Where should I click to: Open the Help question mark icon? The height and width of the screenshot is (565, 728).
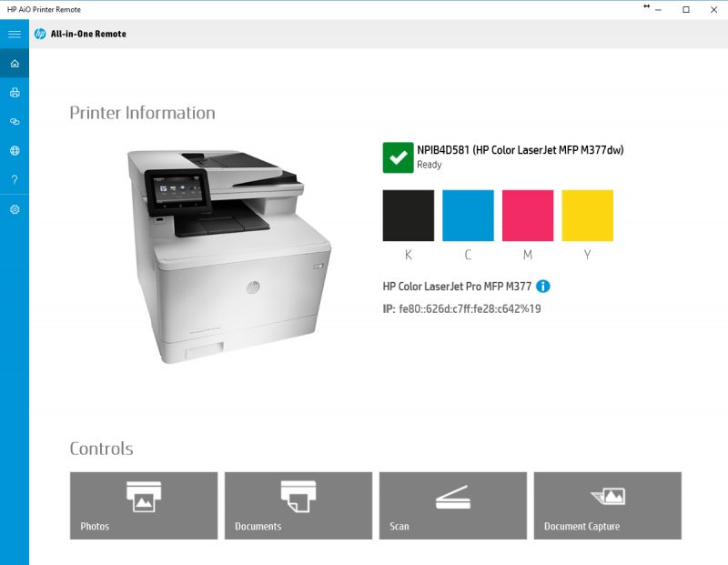click(x=15, y=179)
